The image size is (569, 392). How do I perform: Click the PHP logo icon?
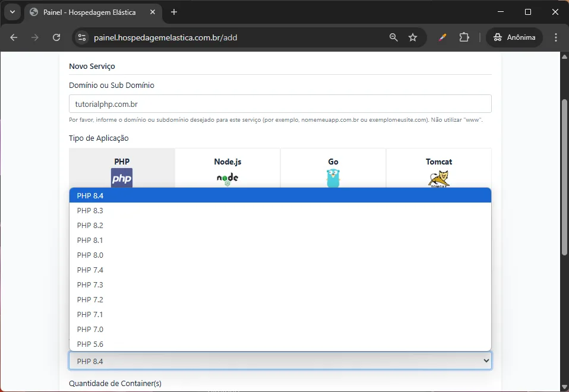click(x=122, y=178)
